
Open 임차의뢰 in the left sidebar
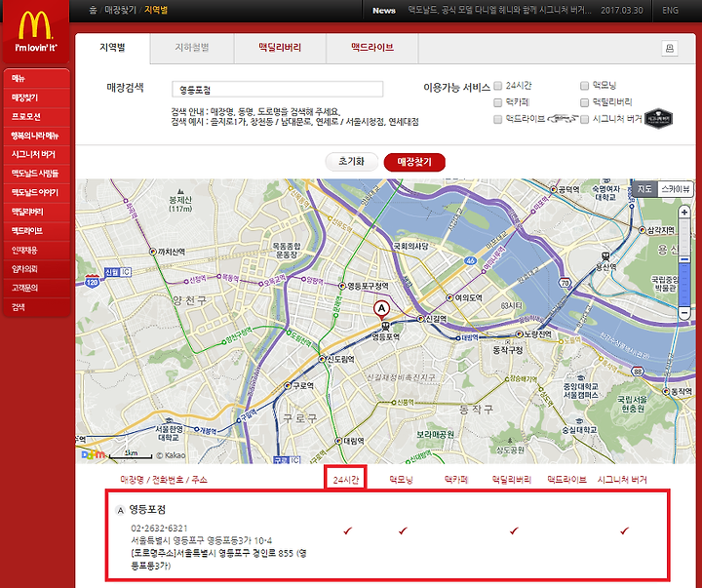coord(37,269)
